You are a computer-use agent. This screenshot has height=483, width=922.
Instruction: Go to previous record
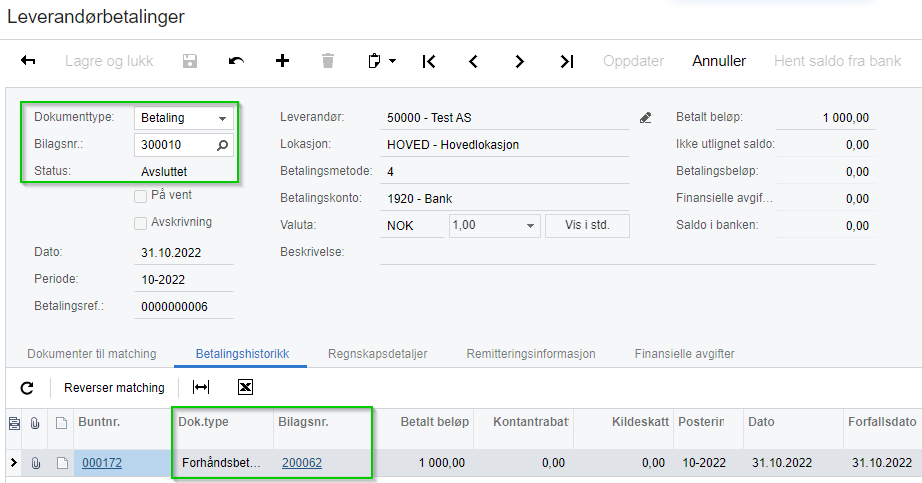pos(473,61)
